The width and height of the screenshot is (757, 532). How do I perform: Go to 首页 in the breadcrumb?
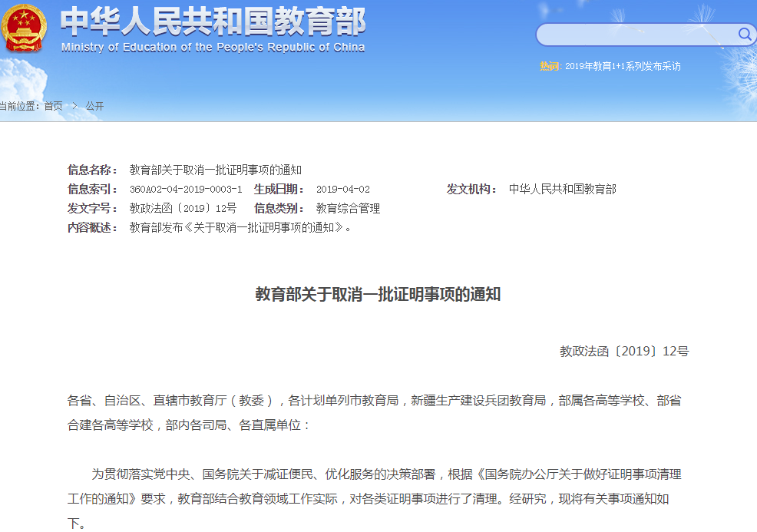click(53, 106)
